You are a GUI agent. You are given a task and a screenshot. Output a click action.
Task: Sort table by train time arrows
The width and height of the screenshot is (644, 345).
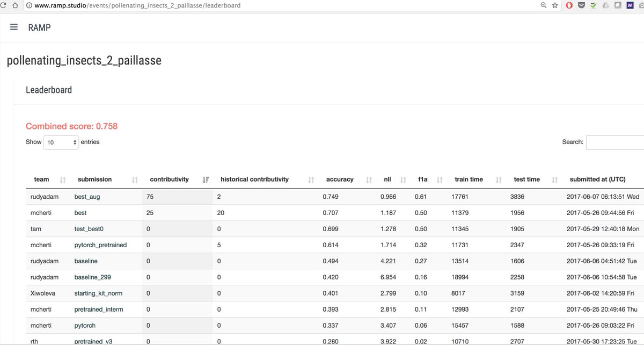pos(499,179)
